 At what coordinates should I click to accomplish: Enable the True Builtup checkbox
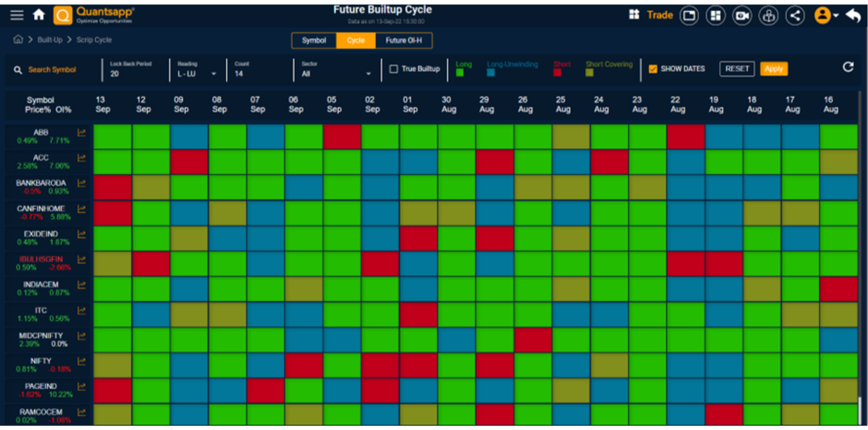pyautogui.click(x=394, y=69)
